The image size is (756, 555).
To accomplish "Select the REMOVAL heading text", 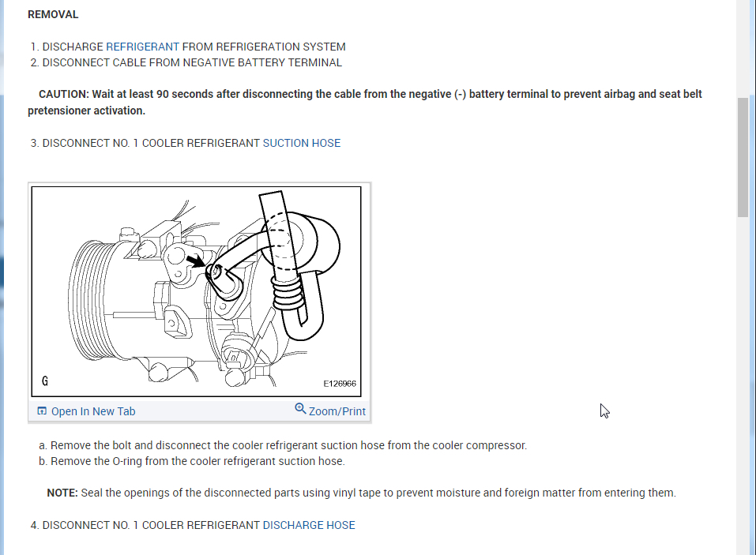I will (53, 14).
